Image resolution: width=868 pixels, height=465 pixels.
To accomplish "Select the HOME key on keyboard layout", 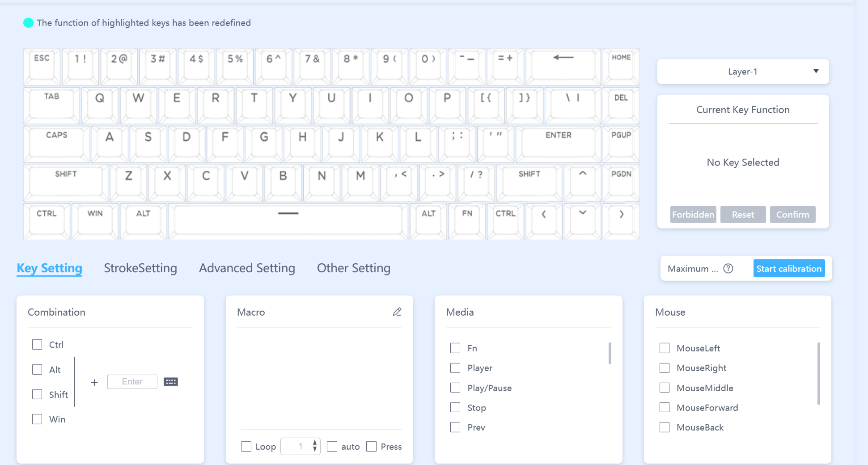I will (x=621, y=67).
